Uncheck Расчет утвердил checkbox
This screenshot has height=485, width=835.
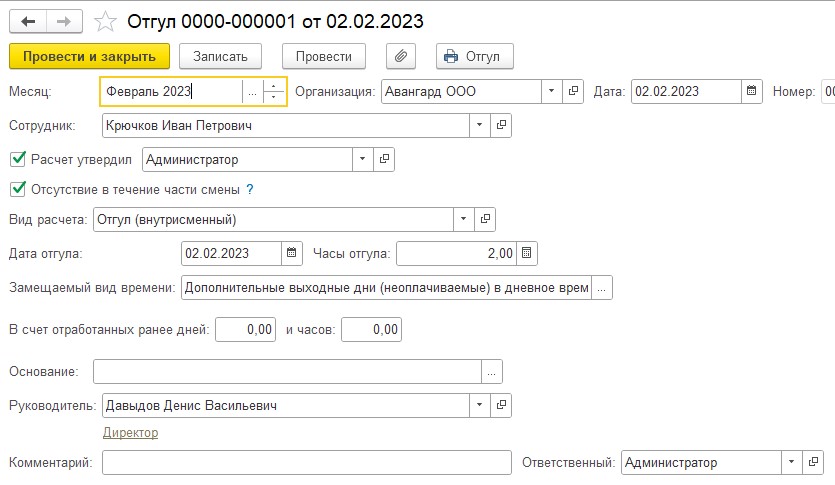(x=18, y=159)
